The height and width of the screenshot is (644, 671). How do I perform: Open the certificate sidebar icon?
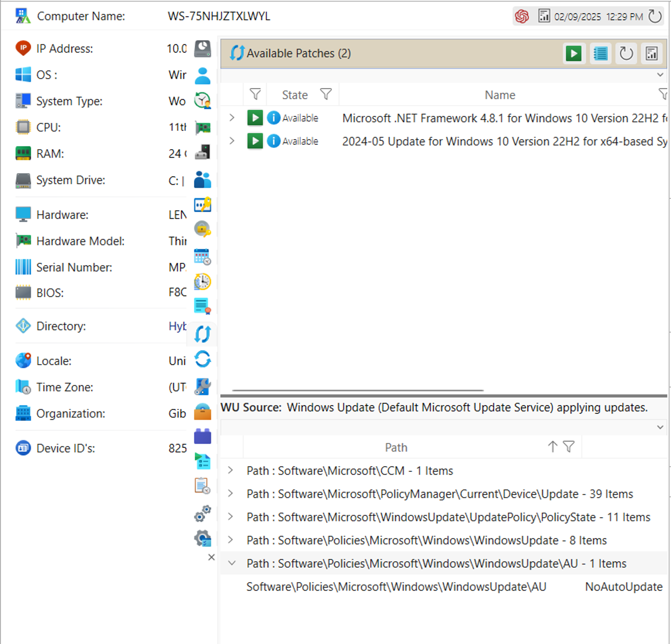point(202,306)
